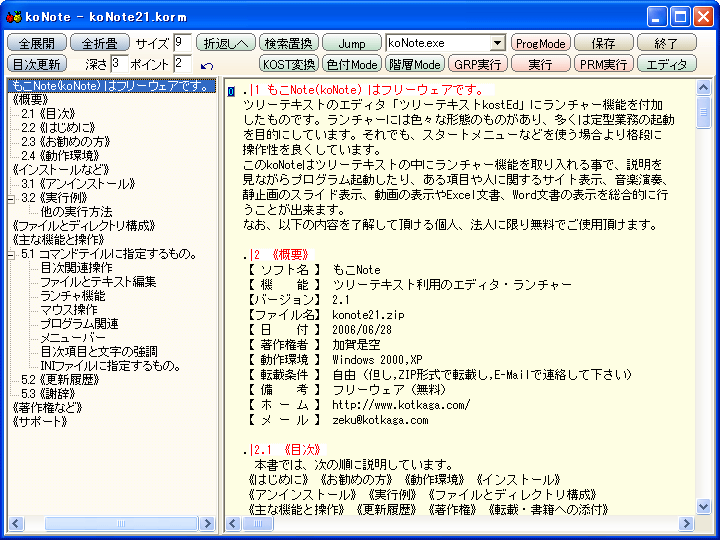Click the 全折畳 collapse-all button
Image resolution: width=720 pixels, height=540 pixels.
[x=100, y=43]
